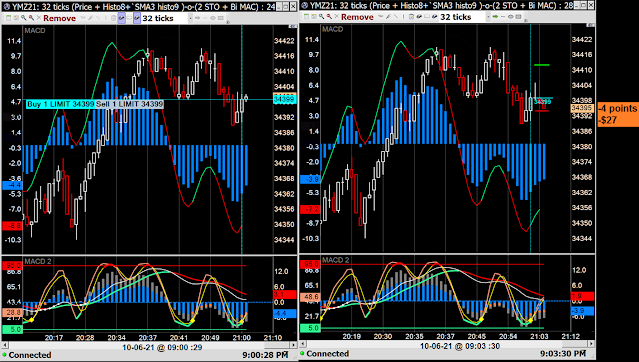Expand chevron menu after Remove in left chart
Viewport: 639px width, 362px height.
click(x=83, y=18)
